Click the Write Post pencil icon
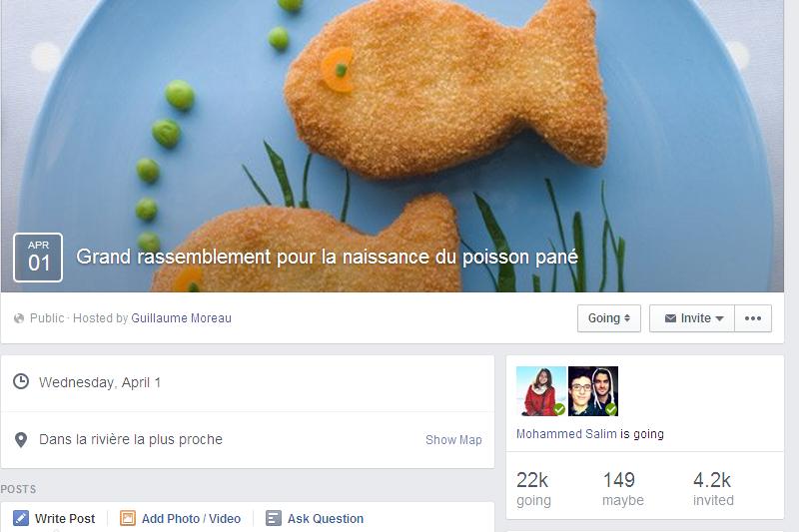 click(21, 518)
